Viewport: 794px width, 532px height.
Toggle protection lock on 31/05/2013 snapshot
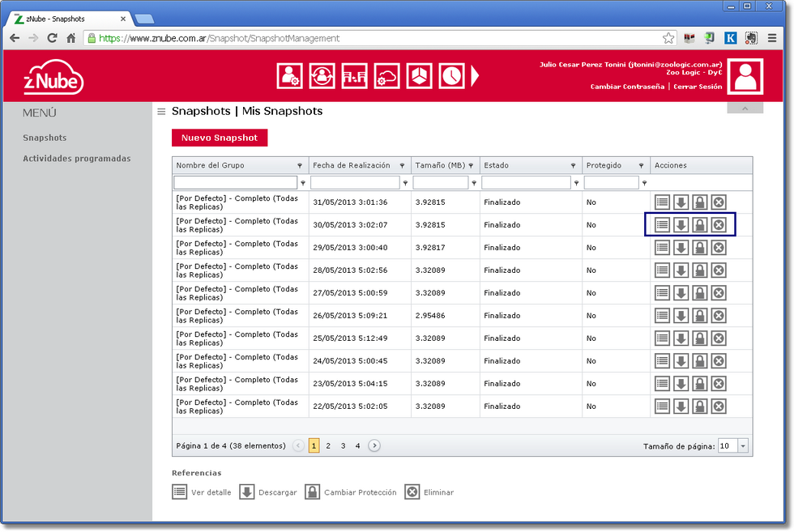(699, 202)
